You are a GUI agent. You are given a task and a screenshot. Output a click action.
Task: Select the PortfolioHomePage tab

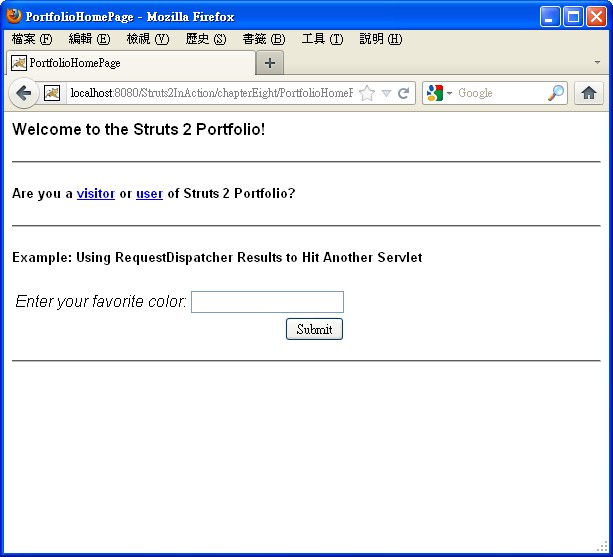pos(131,63)
